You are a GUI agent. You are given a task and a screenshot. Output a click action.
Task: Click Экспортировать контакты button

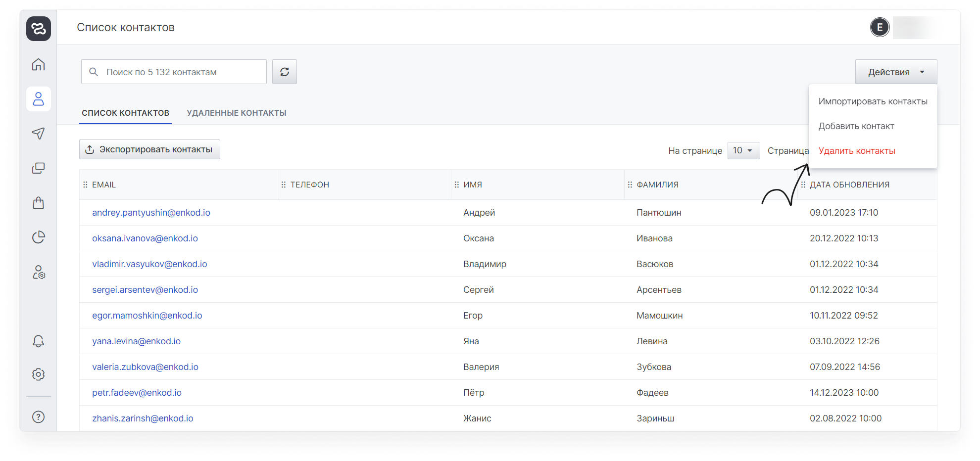pyautogui.click(x=149, y=149)
